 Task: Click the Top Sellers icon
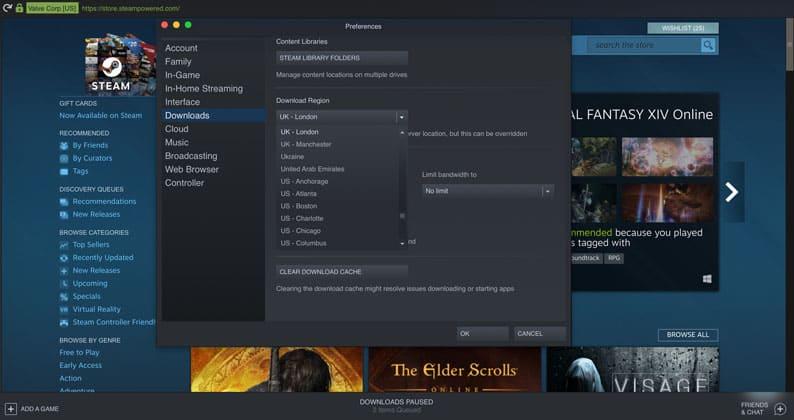coord(64,245)
